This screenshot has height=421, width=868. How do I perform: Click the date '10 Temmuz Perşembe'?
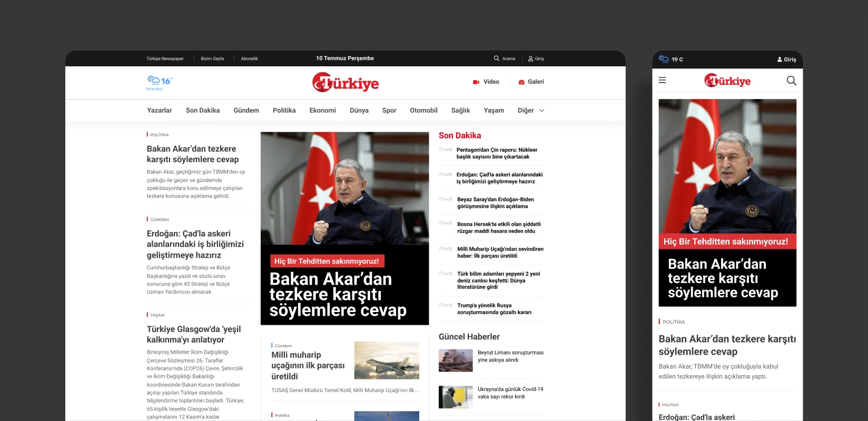tap(345, 58)
